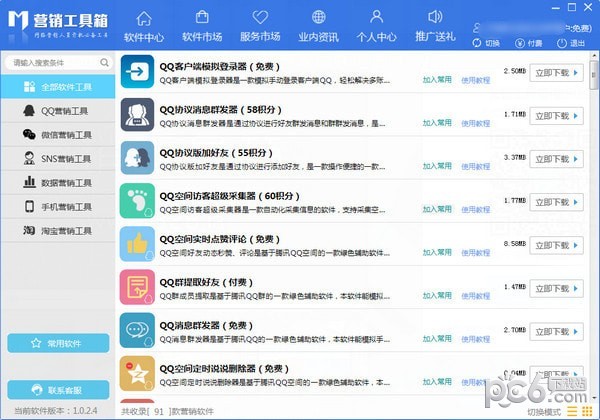This screenshot has width=600, height=420.
Task: Select 全部软件工具 in sidebar
Action: [58, 87]
